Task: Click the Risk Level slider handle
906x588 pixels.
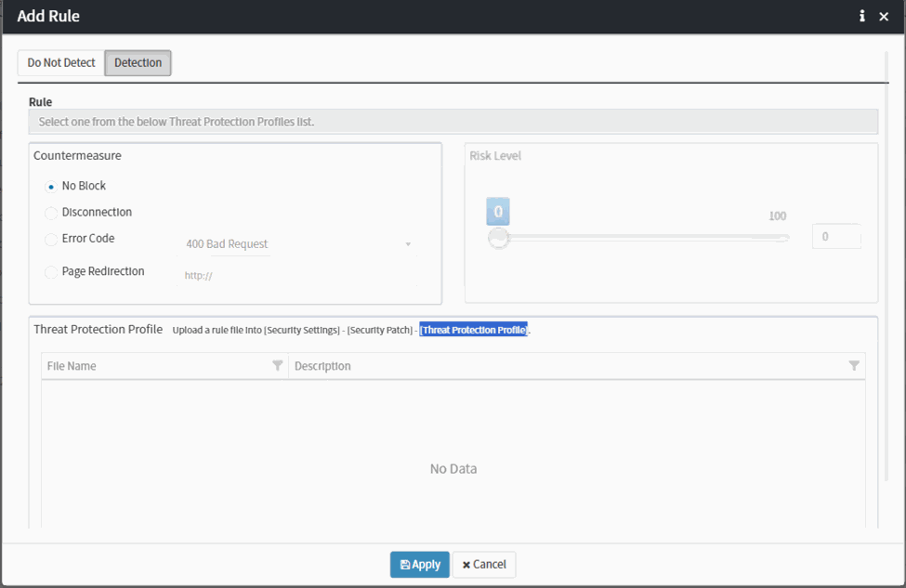Action: point(498,238)
